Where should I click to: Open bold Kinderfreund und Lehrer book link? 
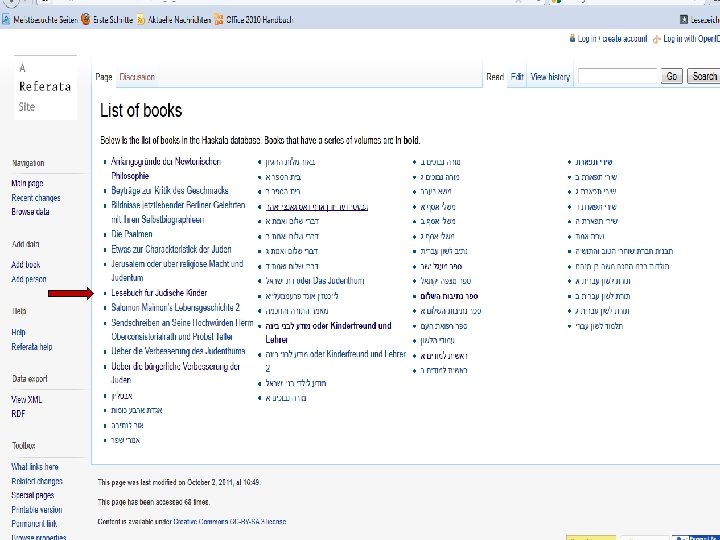[328, 333]
